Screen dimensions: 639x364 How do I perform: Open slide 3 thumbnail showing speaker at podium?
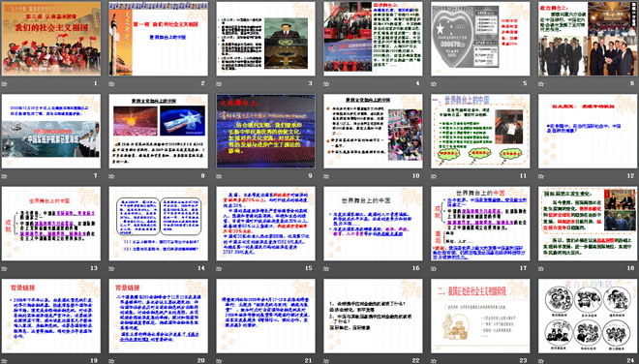[x=265, y=39]
